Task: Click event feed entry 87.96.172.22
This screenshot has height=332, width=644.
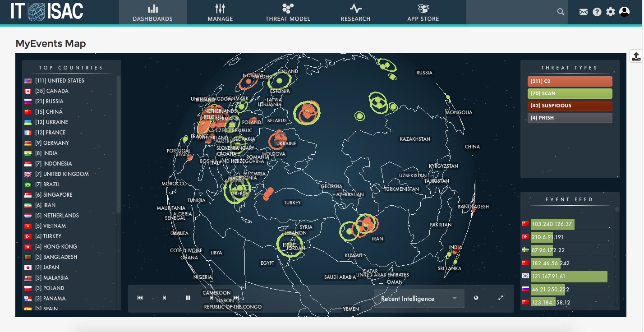Action: (x=547, y=250)
